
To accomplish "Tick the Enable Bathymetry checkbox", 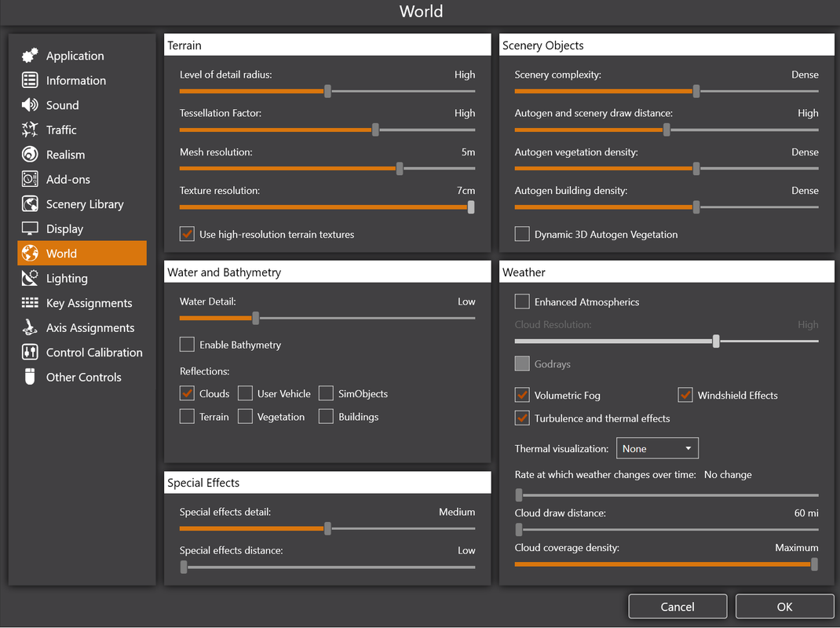I will [187, 345].
